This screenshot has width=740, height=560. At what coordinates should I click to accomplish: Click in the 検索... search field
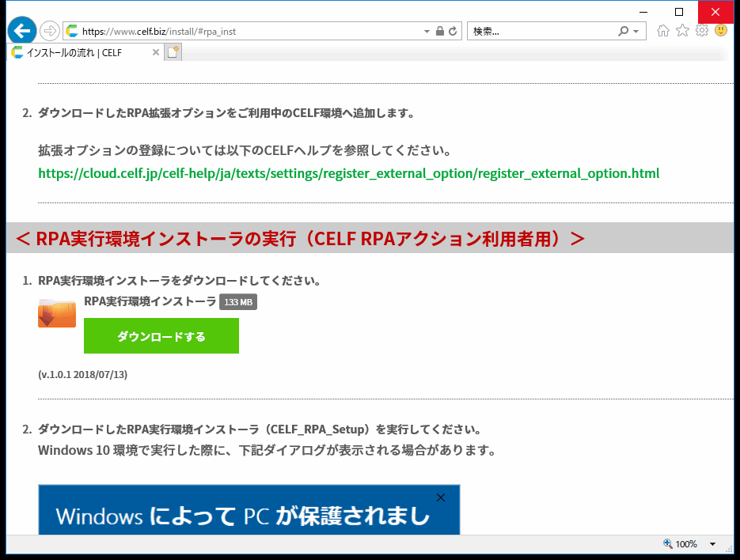(542, 32)
